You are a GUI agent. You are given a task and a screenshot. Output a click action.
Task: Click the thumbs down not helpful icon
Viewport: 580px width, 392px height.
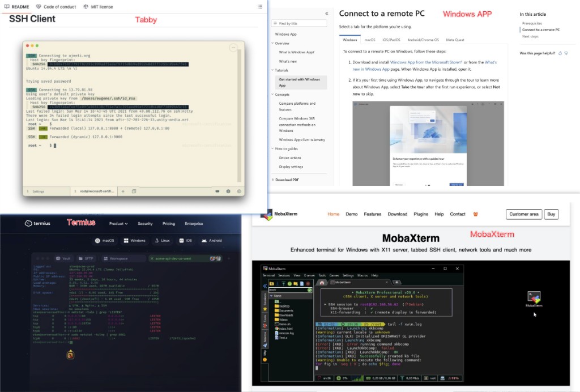[566, 53]
